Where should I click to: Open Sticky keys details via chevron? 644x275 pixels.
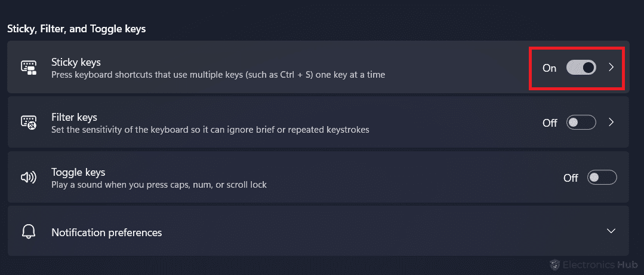[x=611, y=68]
